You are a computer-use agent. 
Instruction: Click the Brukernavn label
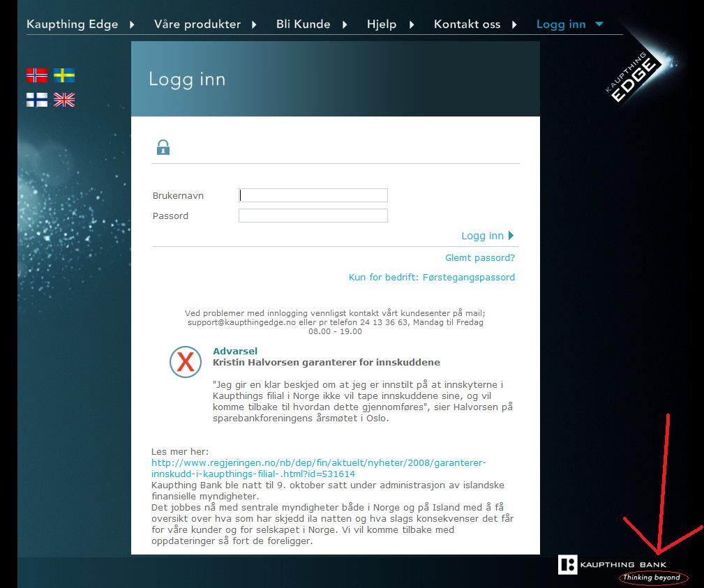(178, 196)
